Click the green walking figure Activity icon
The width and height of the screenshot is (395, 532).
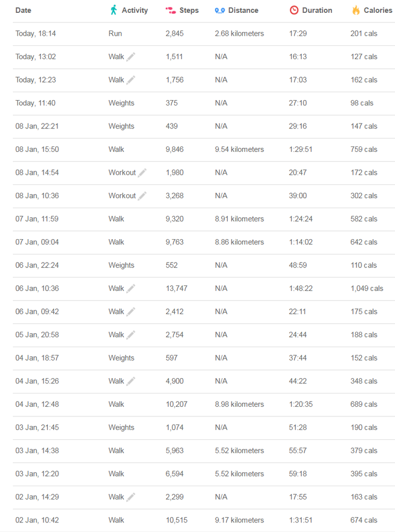click(113, 10)
